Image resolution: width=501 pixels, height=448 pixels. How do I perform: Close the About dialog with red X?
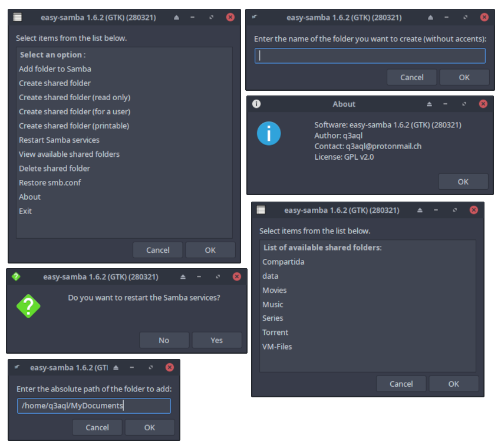pyautogui.click(x=483, y=104)
